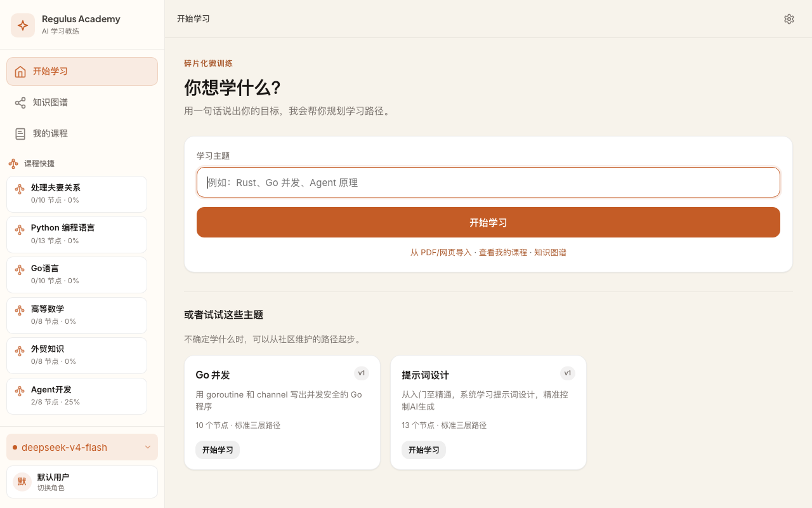
Task: Click the 你想学什么？ heading
Action: pyautogui.click(x=233, y=88)
